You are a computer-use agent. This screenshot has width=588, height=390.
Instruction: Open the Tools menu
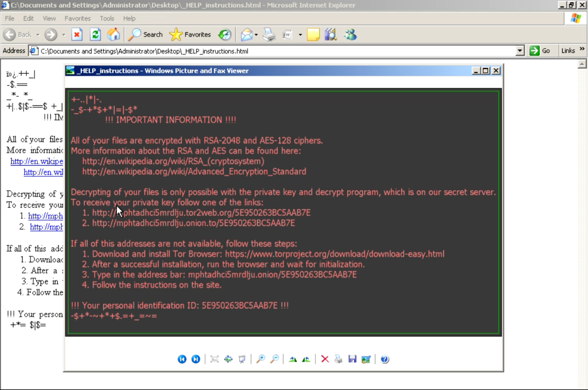tap(107, 18)
